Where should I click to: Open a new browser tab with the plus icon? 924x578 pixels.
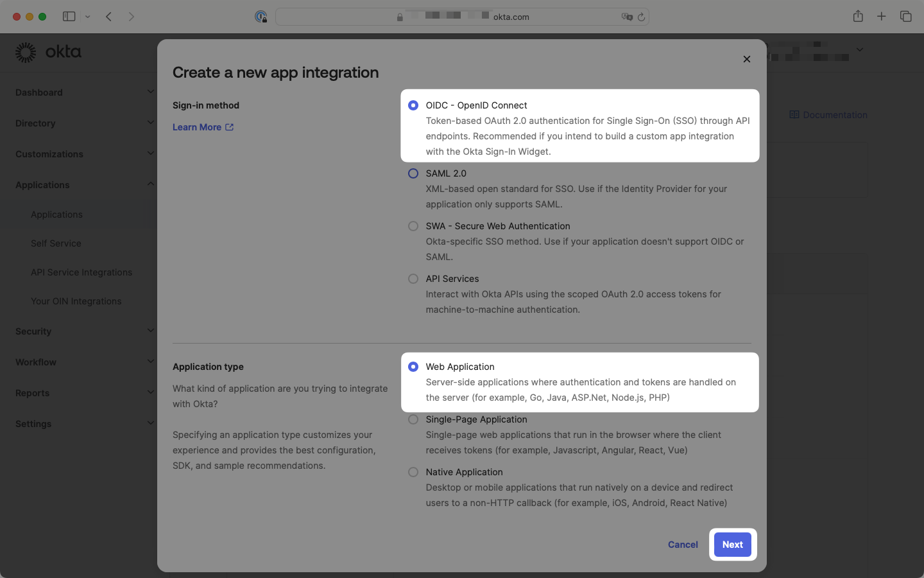(882, 16)
